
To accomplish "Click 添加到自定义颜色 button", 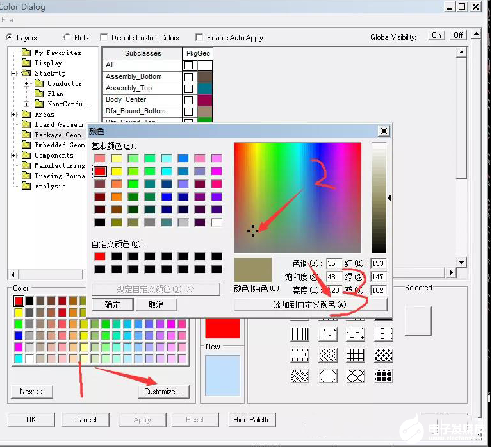I will (310, 304).
